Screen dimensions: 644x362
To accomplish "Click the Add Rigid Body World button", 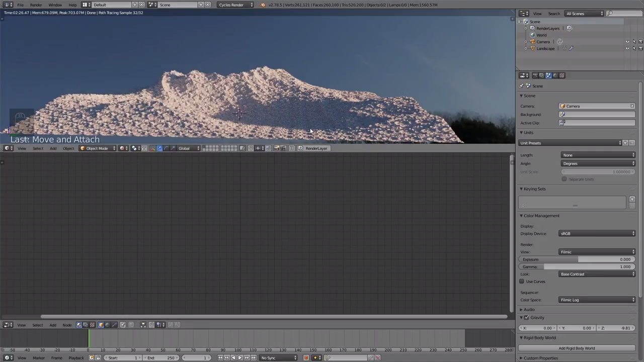I will (x=577, y=348).
